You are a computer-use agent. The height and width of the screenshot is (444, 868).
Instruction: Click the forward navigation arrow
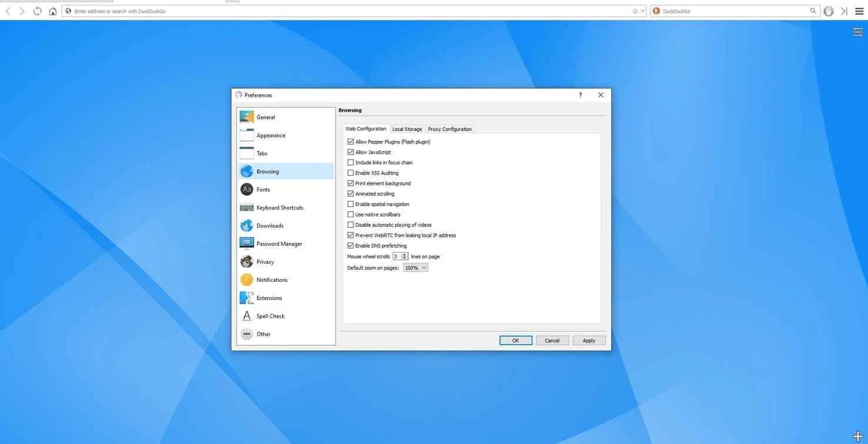(22, 11)
